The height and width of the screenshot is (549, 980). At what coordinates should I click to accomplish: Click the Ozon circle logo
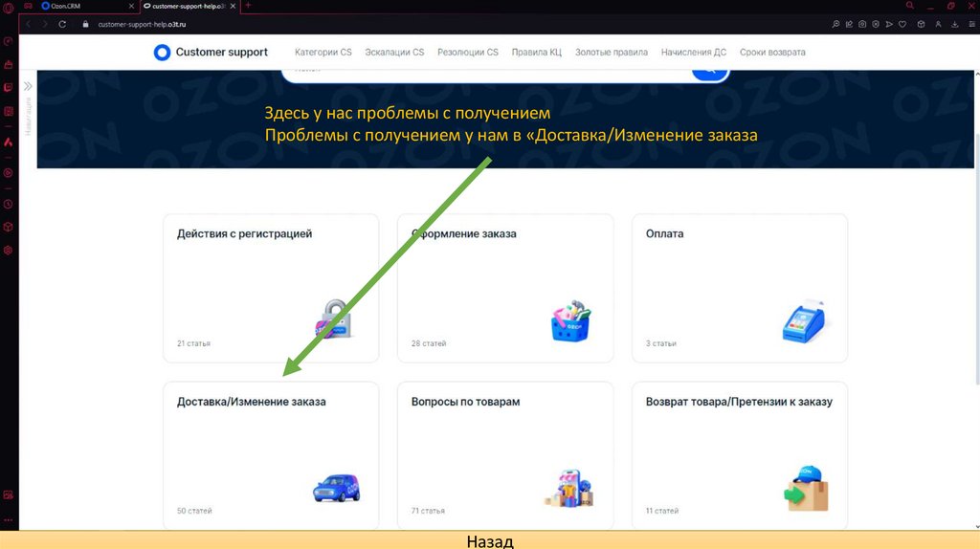162,53
